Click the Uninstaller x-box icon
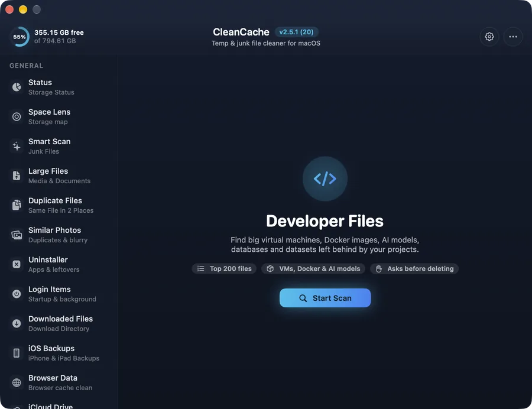 point(17,264)
